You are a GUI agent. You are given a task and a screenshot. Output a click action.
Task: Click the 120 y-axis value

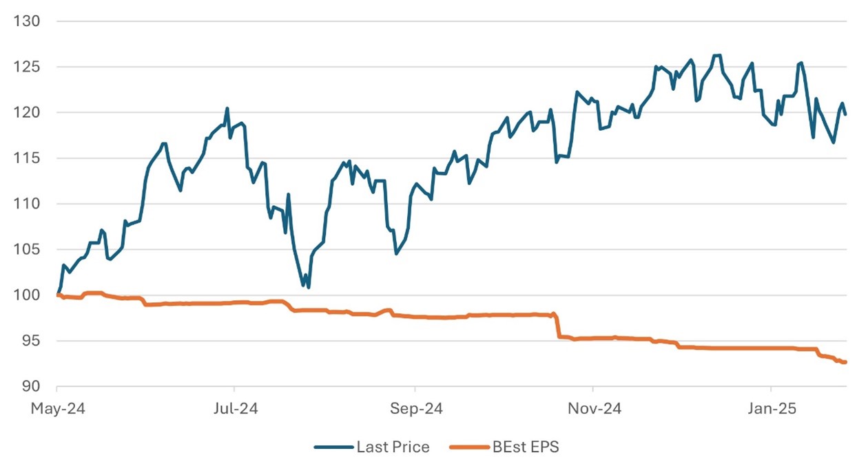[x=28, y=113]
